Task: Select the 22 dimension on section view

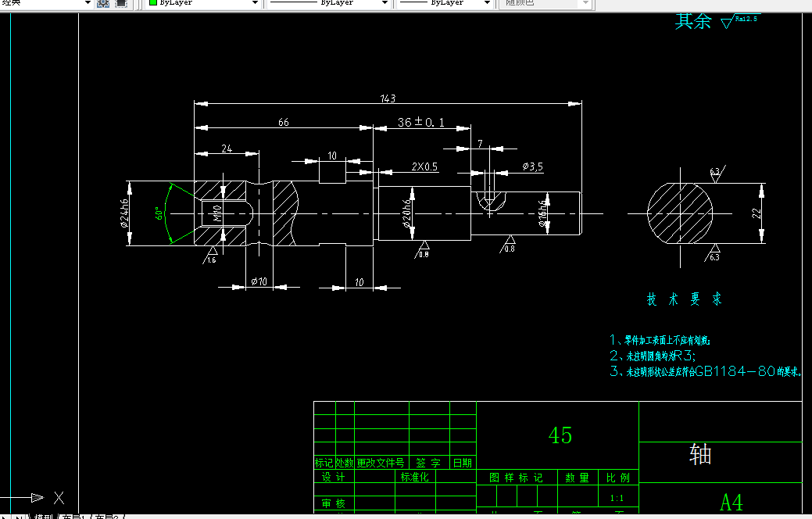Action: (757, 213)
